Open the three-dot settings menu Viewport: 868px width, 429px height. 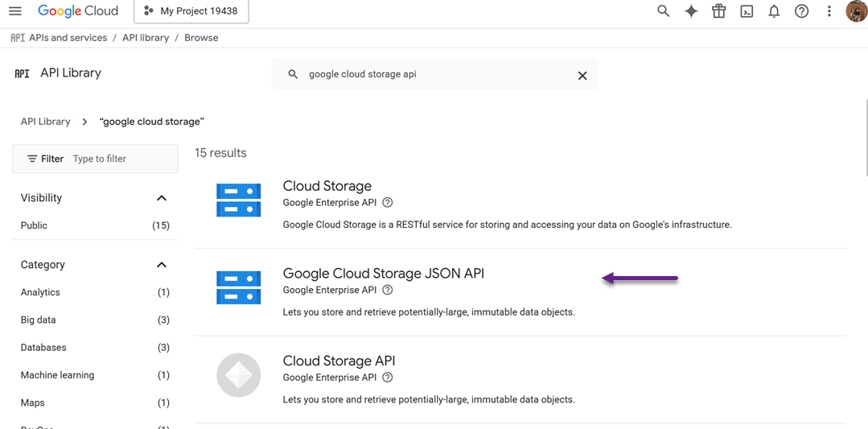tap(829, 11)
